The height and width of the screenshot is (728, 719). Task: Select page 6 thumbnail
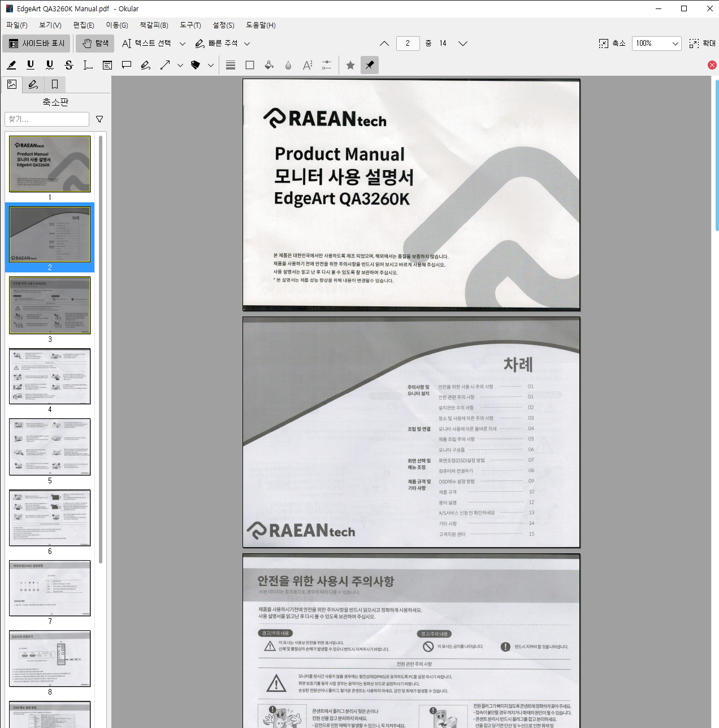click(x=50, y=518)
